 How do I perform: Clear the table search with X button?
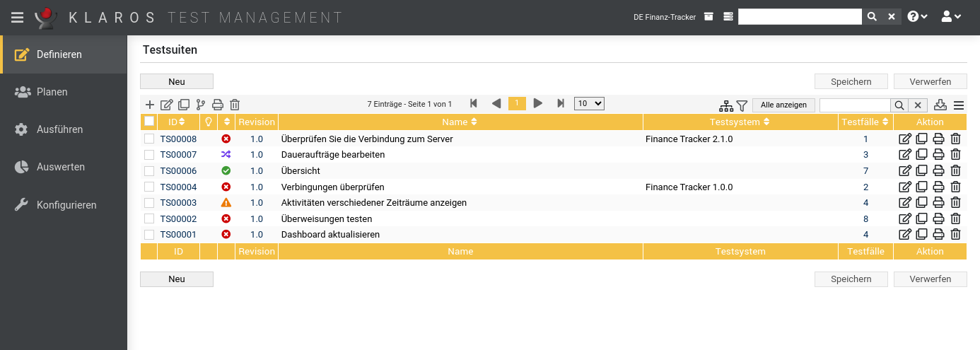[918, 105]
